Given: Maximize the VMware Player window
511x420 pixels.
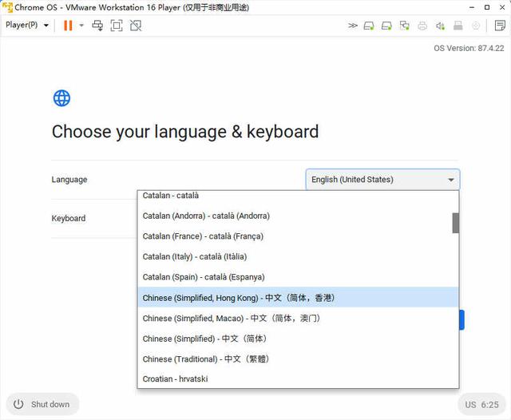Looking at the screenshot, I should pyautogui.click(x=487, y=7).
